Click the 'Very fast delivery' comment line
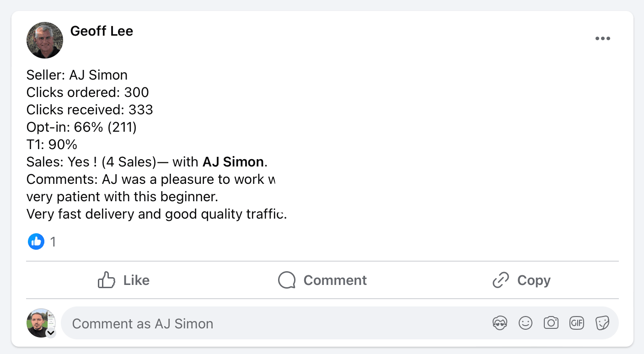Viewport: 644px width, 354px height. point(156,214)
